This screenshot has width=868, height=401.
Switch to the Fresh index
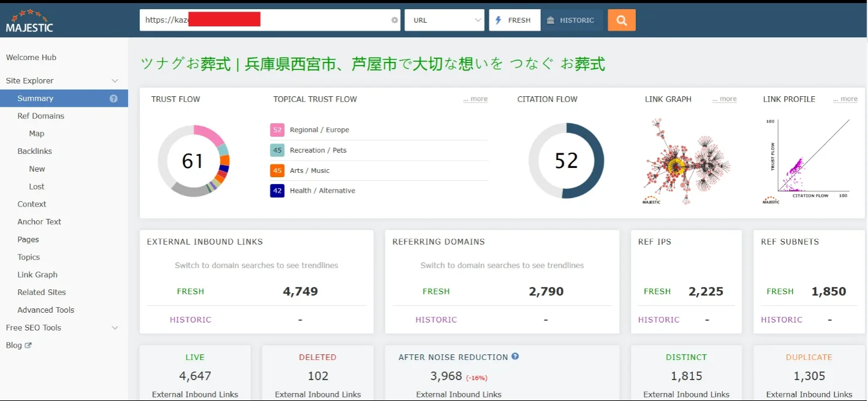click(x=515, y=20)
